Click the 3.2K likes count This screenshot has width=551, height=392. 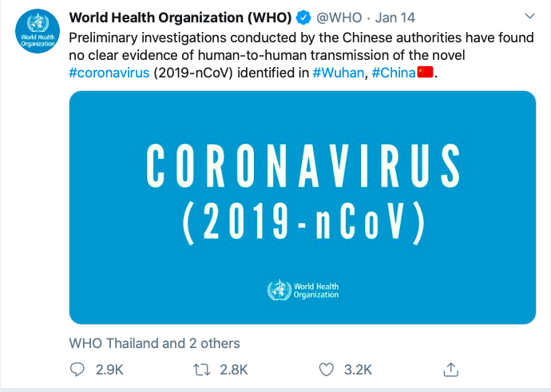click(357, 369)
